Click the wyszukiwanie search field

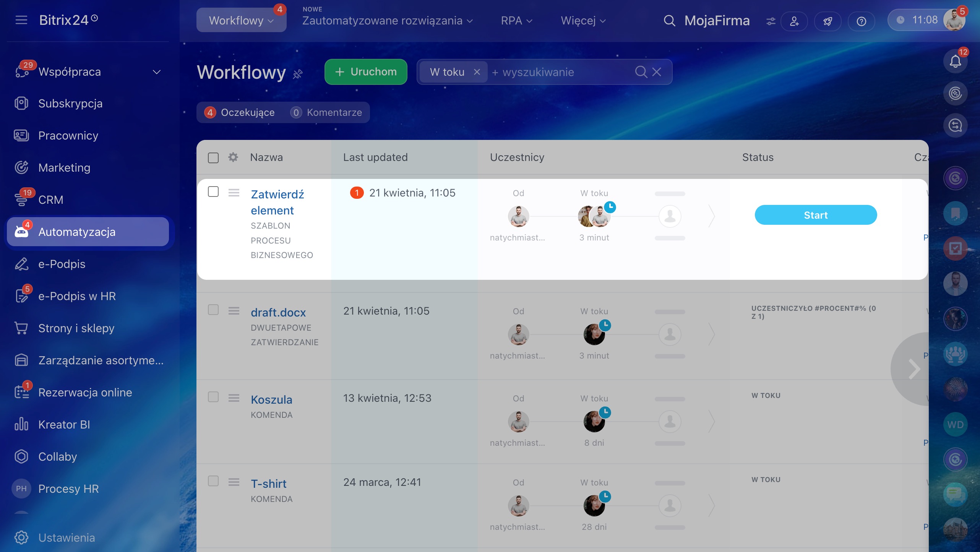(558, 72)
